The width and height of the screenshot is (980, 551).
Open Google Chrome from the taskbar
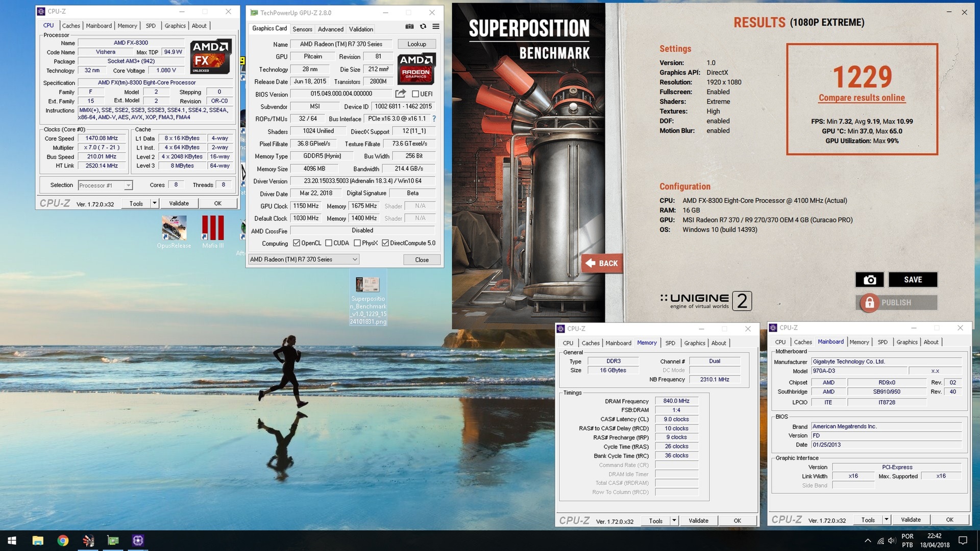click(63, 540)
